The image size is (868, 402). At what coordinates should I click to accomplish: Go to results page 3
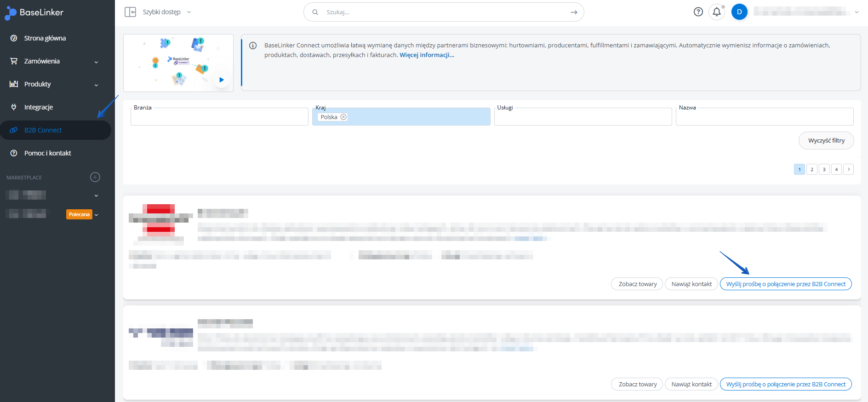824,169
